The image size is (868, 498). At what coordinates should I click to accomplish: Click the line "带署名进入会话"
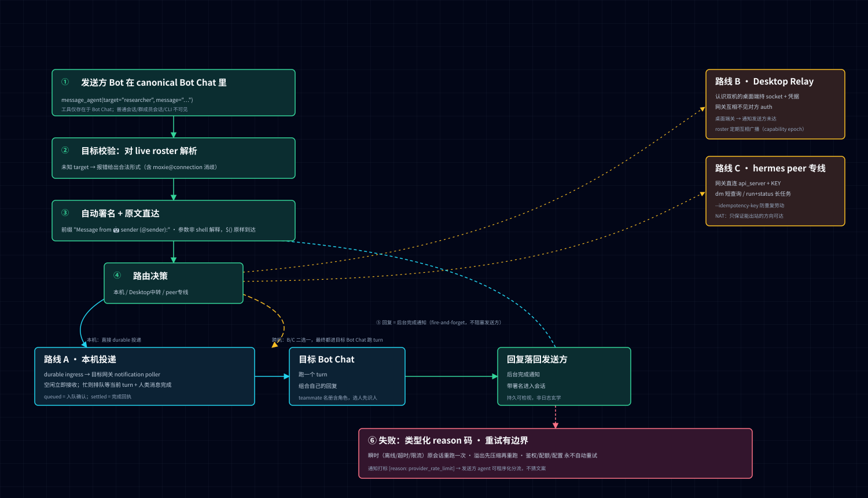526,386
